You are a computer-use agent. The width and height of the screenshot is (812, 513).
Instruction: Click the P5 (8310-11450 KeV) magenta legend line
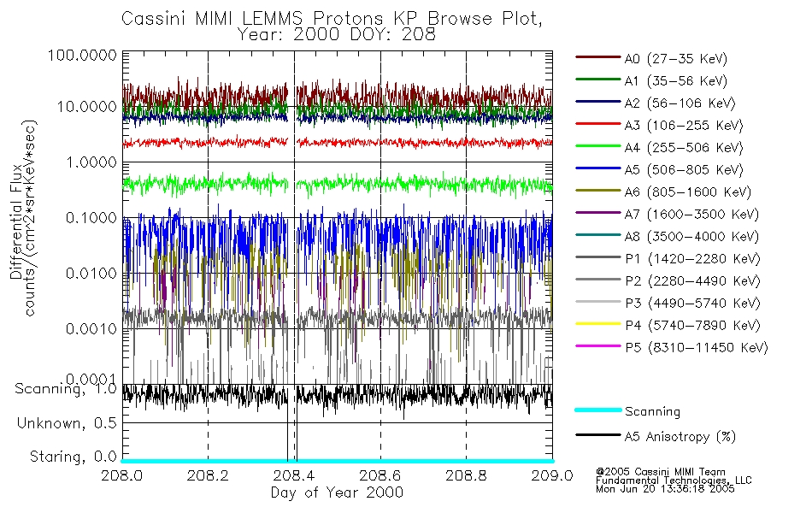[x=597, y=345]
